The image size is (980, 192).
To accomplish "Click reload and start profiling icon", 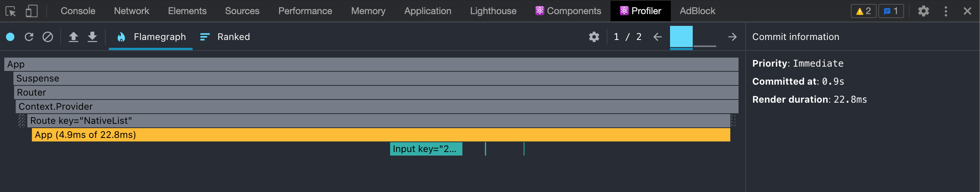I will click(29, 37).
